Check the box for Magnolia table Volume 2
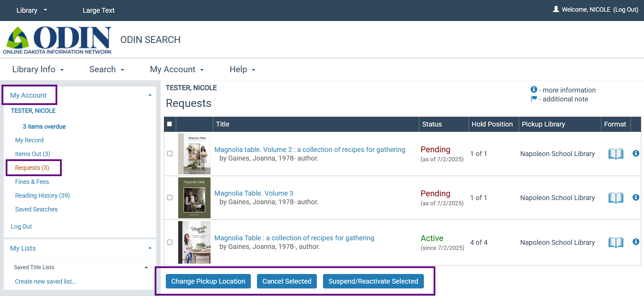The height and width of the screenshot is (296, 644). pyautogui.click(x=170, y=154)
